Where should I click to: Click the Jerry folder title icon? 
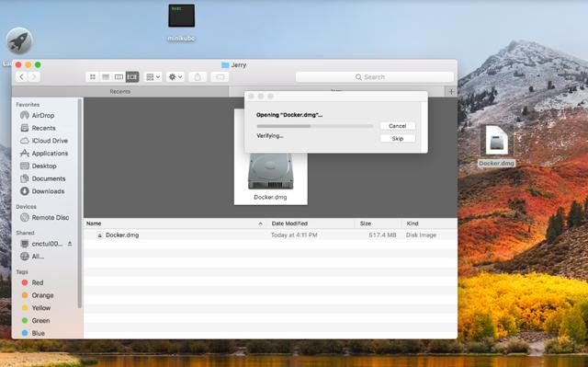tap(225, 65)
